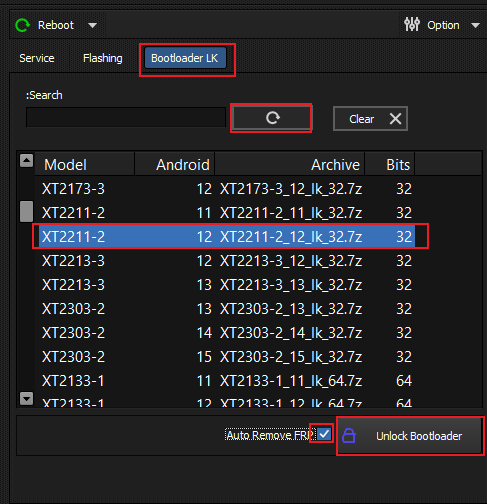Expand the Option dropdown arrow
The height and width of the screenshot is (504, 487).
[475, 25]
